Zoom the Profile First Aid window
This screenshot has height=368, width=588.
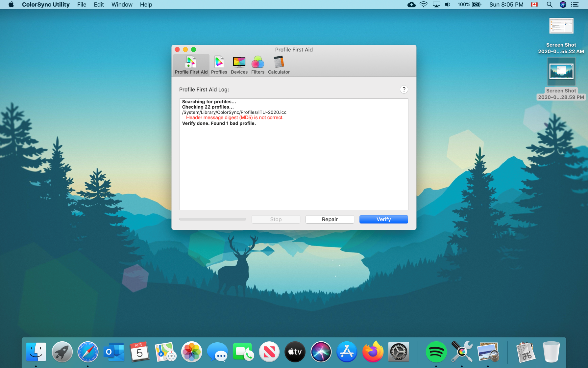tap(194, 49)
